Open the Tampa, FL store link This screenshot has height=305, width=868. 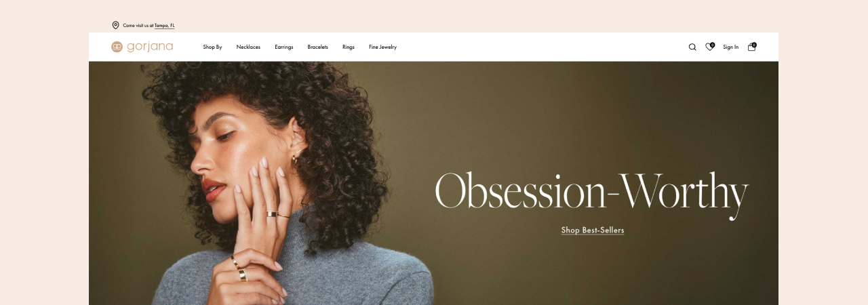point(164,26)
